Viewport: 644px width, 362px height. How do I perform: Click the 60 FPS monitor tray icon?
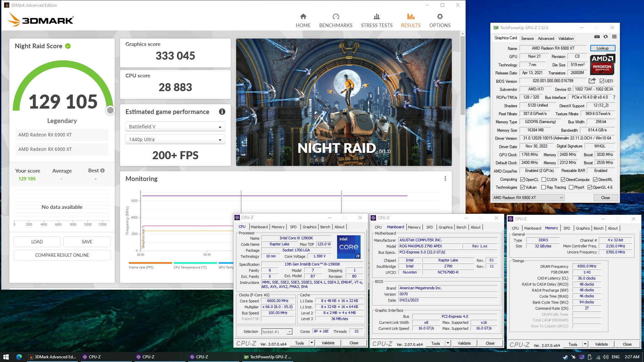(x=582, y=357)
